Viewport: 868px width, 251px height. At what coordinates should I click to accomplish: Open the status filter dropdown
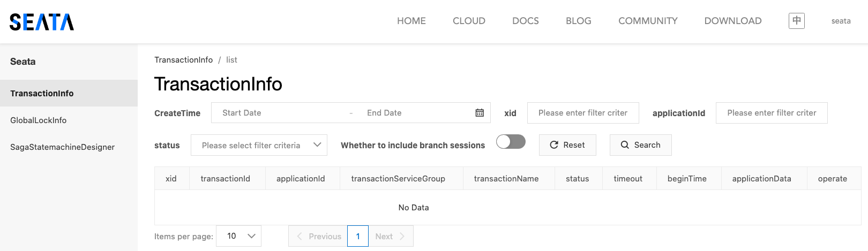click(x=259, y=145)
